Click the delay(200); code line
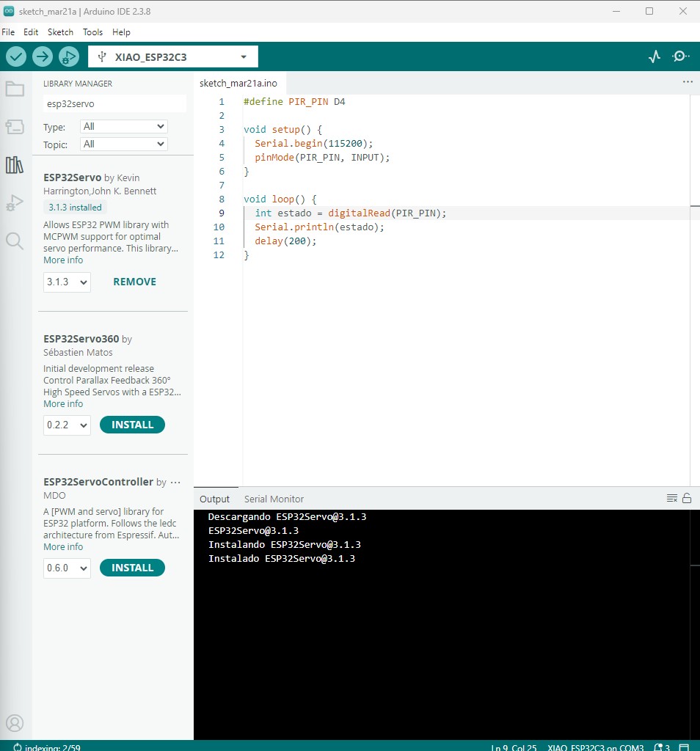This screenshot has height=751, width=700. pos(285,241)
